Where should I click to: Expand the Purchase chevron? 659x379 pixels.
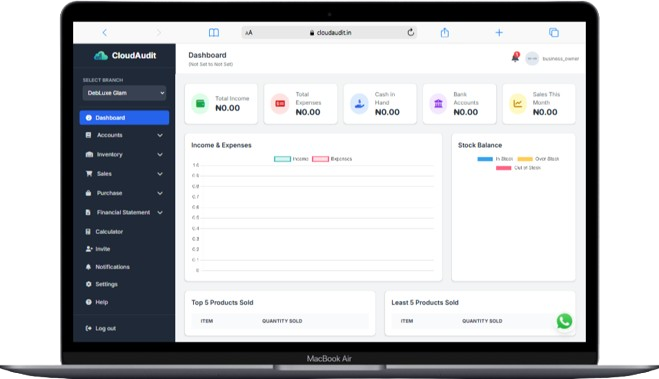(160, 193)
